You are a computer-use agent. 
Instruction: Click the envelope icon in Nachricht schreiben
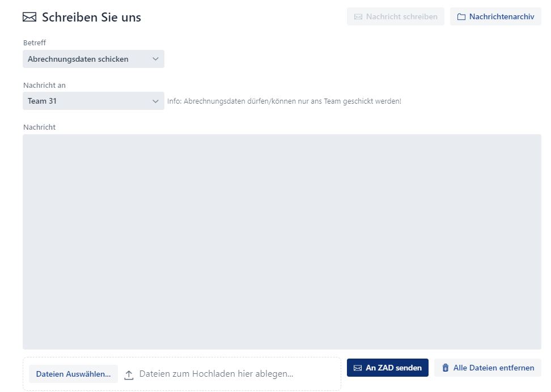coord(358,17)
